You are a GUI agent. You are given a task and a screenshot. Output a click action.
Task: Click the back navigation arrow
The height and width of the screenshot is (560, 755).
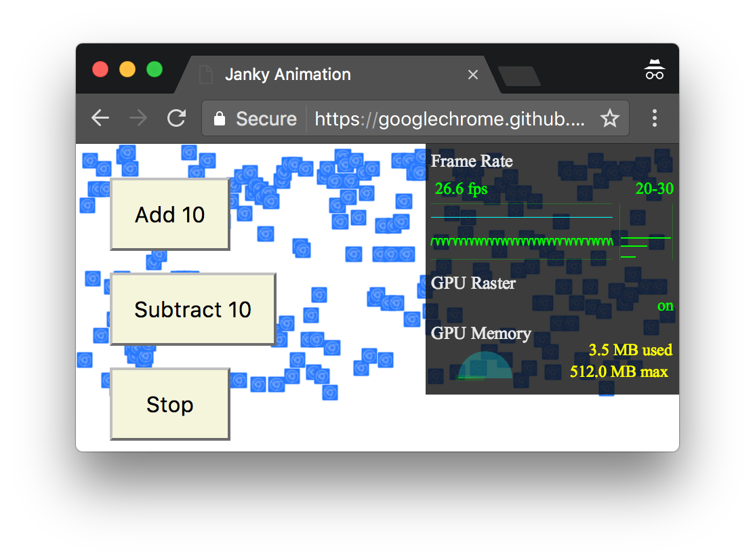tap(100, 118)
